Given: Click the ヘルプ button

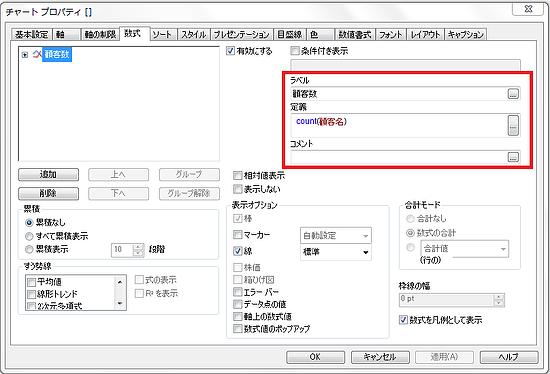Looking at the screenshot, I should (x=509, y=357).
